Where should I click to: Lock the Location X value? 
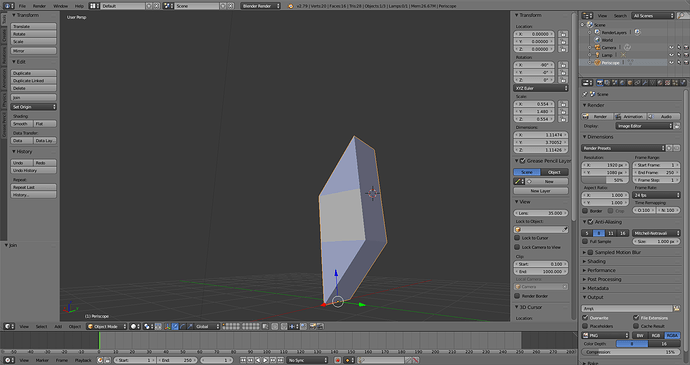tap(563, 34)
